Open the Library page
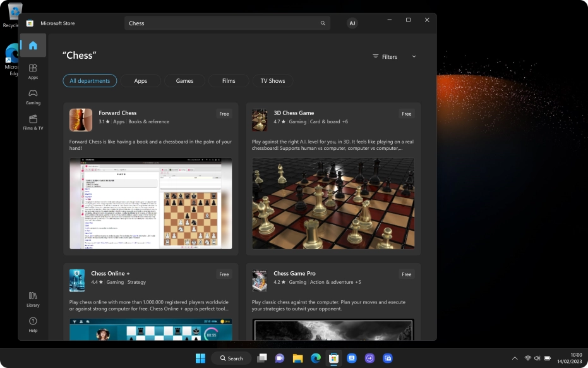 click(33, 298)
